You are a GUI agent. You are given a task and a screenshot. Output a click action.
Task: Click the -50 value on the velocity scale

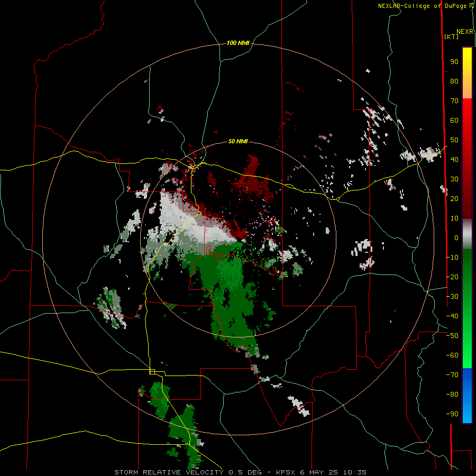point(452,336)
